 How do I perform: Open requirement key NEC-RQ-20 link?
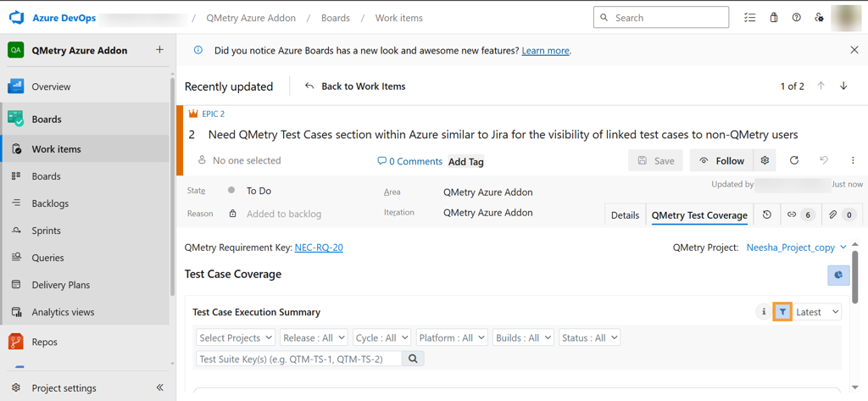pos(319,248)
